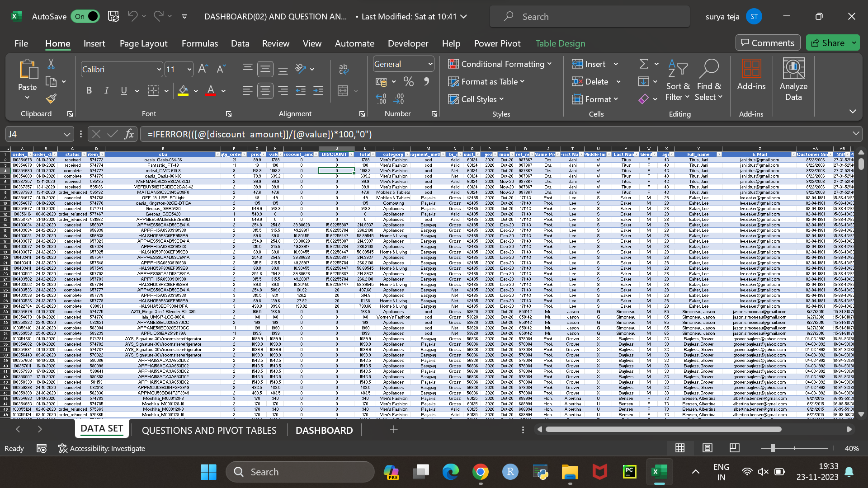
Task: Open the Calibri font name dropdown
Action: pyautogui.click(x=159, y=70)
